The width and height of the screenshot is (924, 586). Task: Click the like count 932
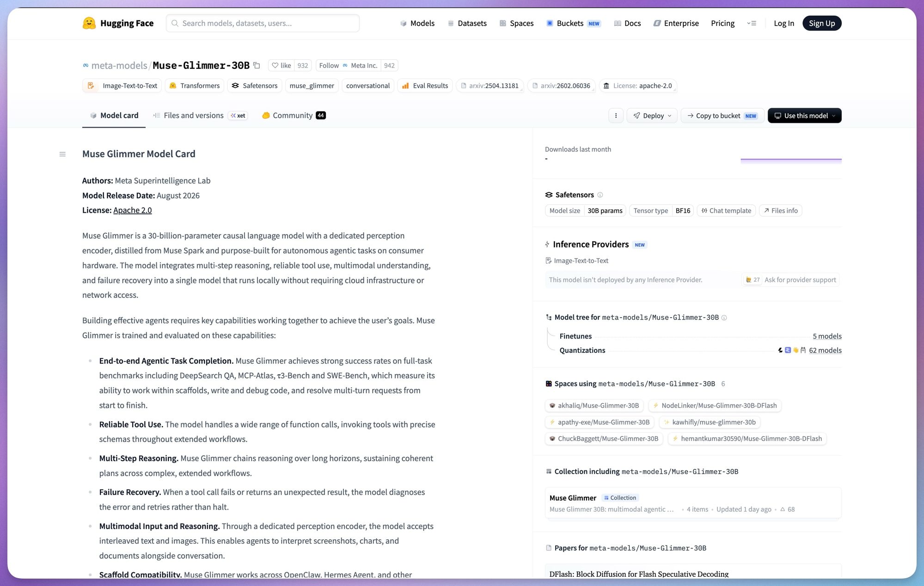[x=303, y=65]
